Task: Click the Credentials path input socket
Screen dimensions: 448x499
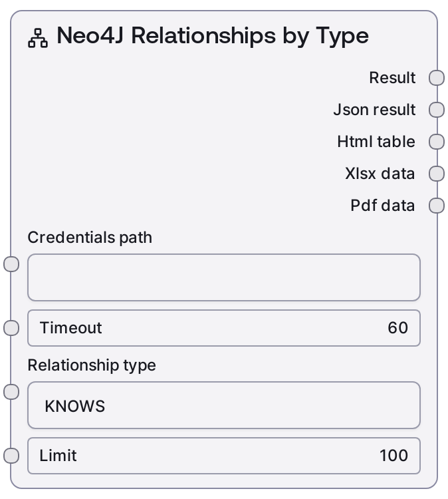Action: coord(11,264)
